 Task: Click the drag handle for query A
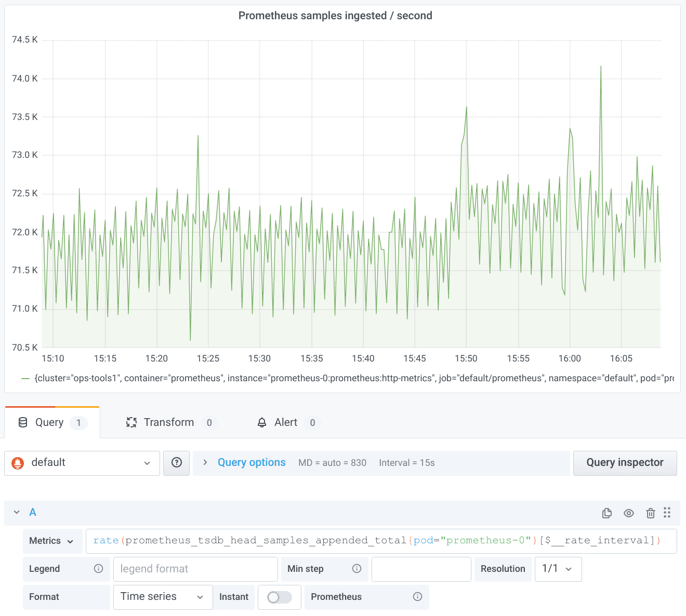point(667,513)
